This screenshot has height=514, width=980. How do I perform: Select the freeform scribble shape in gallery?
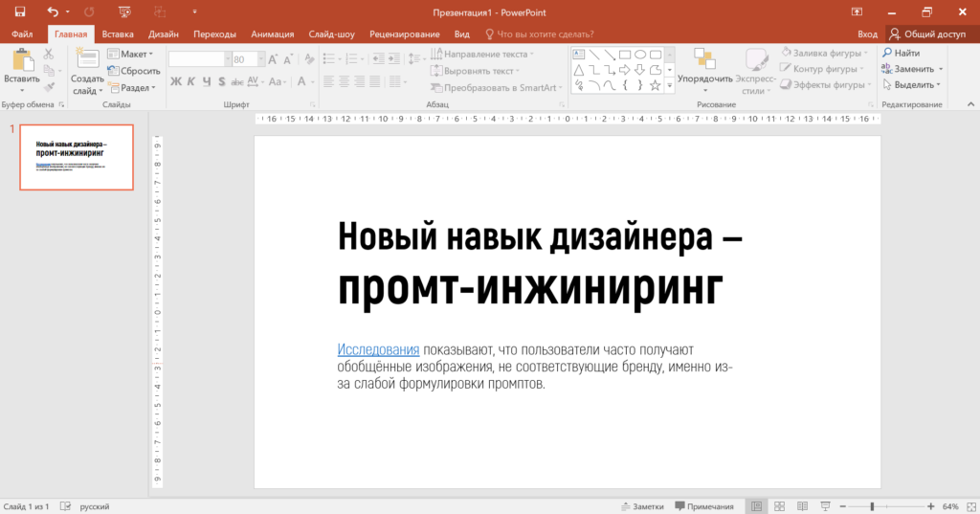click(x=579, y=86)
